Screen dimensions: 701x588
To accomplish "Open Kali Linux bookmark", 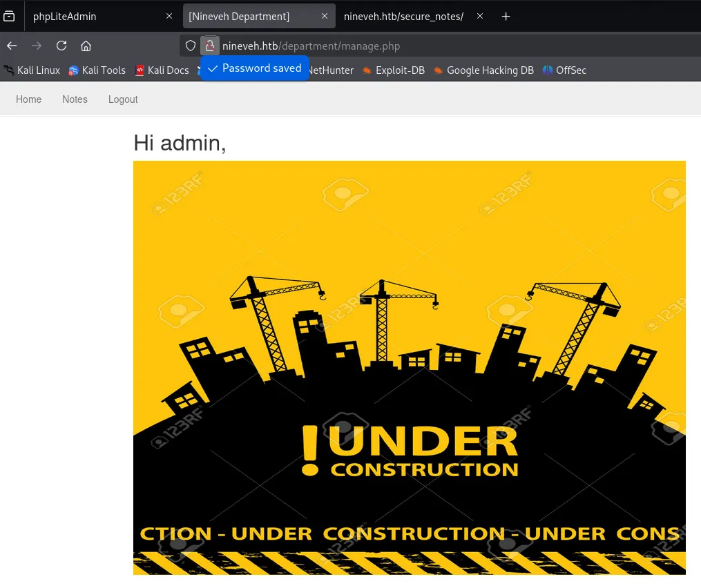I will 32,70.
